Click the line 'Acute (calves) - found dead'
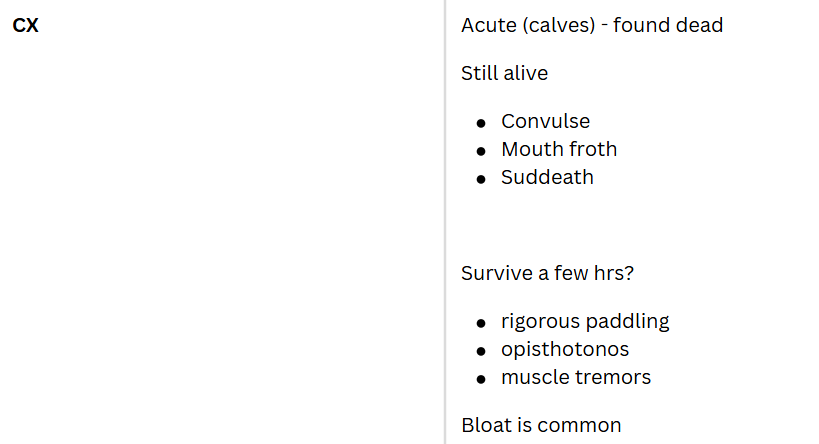This screenshot has width=819, height=444. (591, 25)
